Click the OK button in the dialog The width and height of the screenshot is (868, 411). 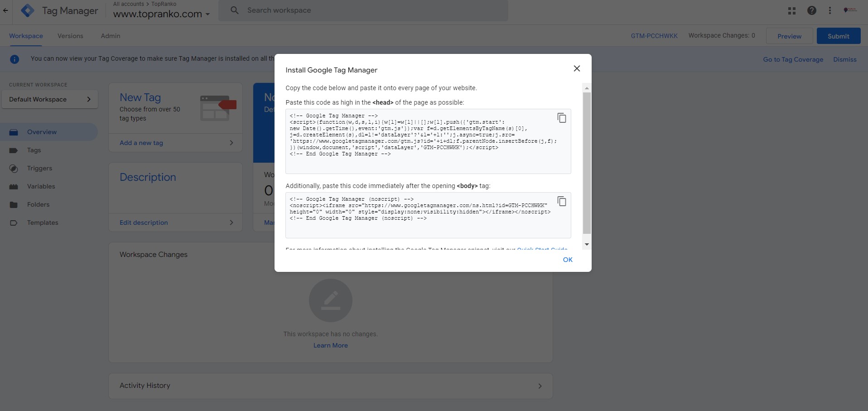(x=568, y=260)
